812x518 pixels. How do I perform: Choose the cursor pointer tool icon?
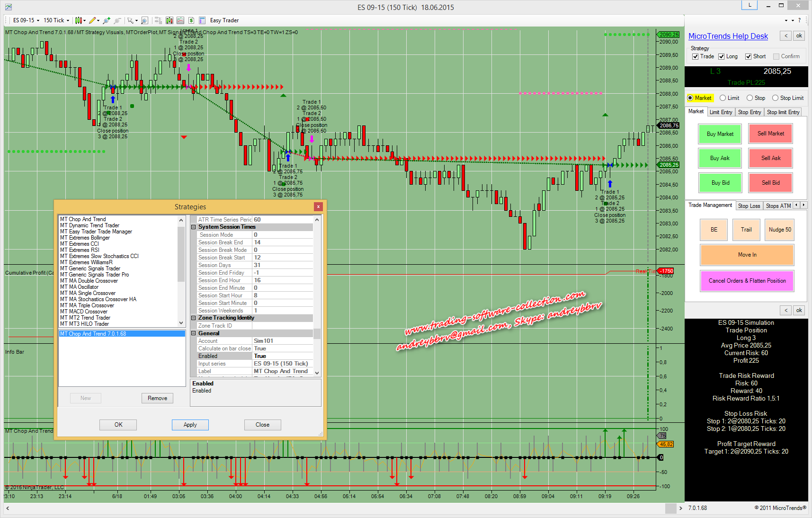point(130,20)
